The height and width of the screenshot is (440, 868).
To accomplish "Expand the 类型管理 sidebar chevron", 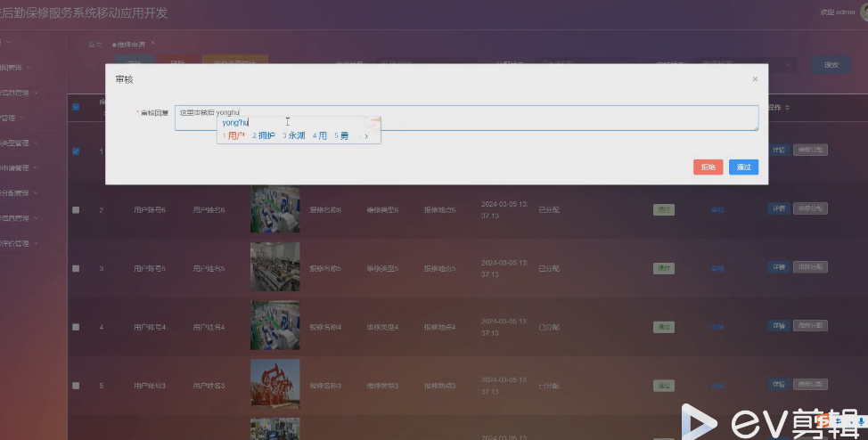I will (36, 143).
